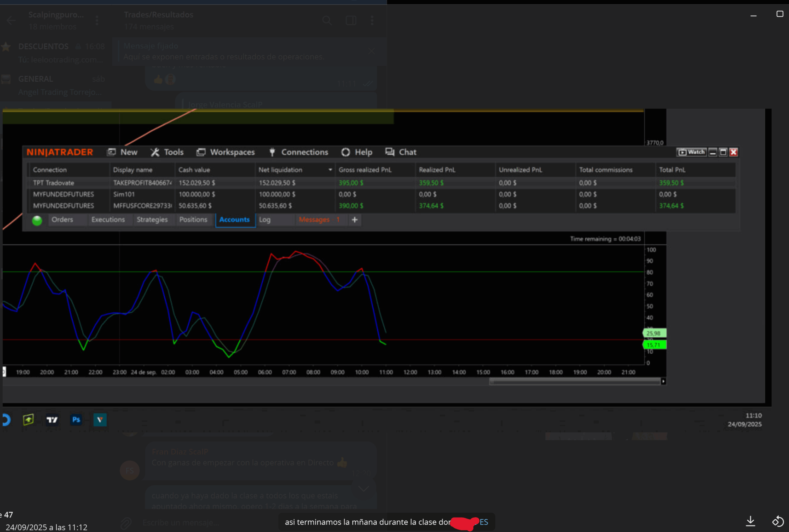
Task: Switch to the Positions tab
Action: 193,220
